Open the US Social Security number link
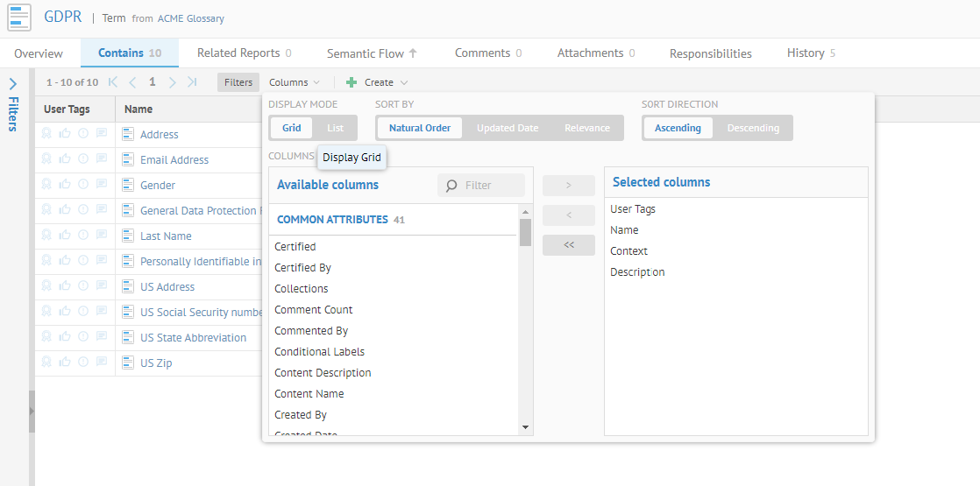980x486 pixels. click(x=201, y=312)
